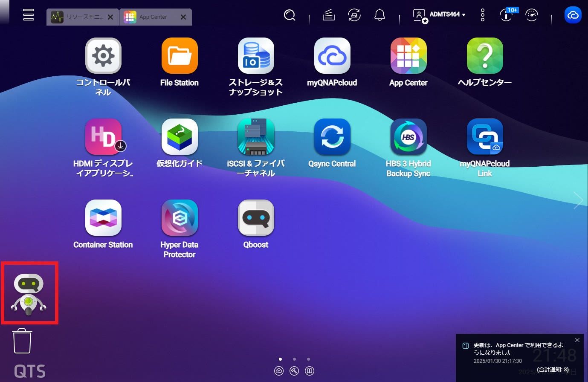
Task: Select the second desktop page dot
Action: pos(294,359)
